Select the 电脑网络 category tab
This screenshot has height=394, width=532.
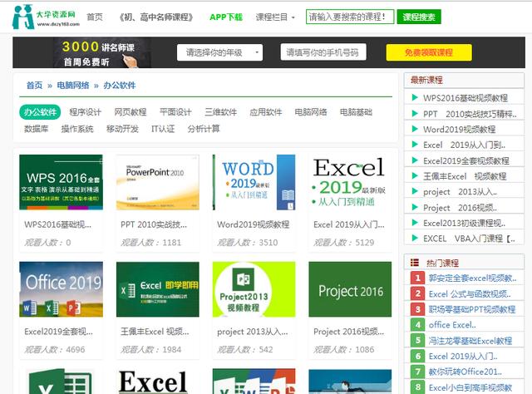(x=311, y=112)
